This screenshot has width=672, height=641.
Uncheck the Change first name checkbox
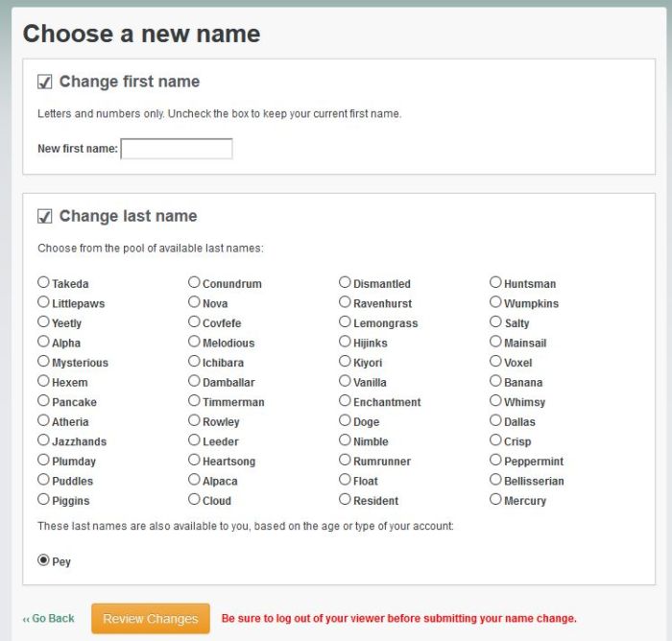[x=44, y=82]
